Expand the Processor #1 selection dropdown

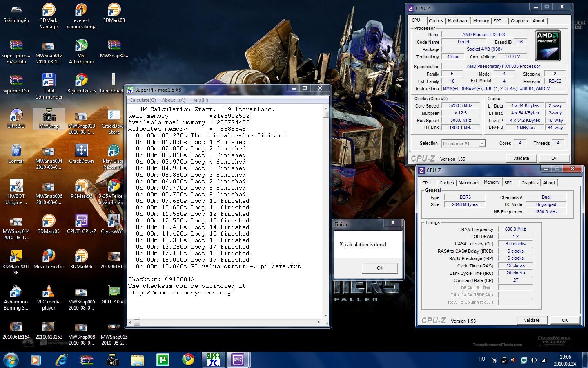[481, 143]
